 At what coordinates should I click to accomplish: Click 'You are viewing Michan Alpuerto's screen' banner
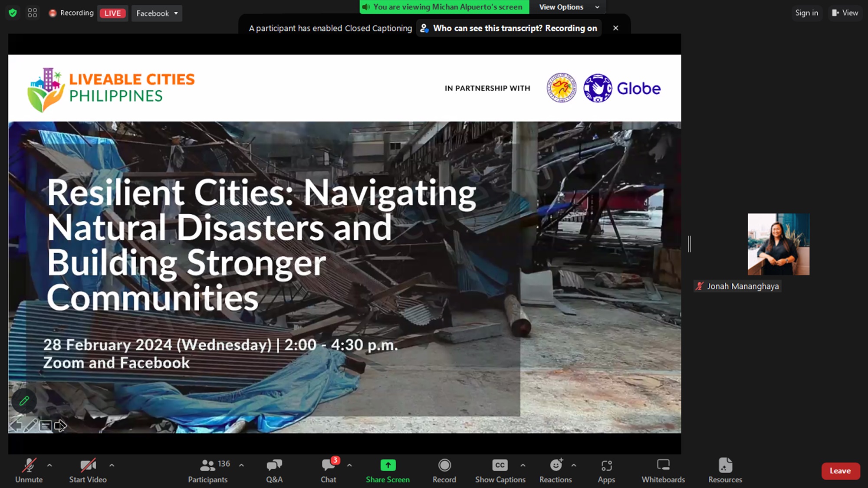(x=444, y=7)
